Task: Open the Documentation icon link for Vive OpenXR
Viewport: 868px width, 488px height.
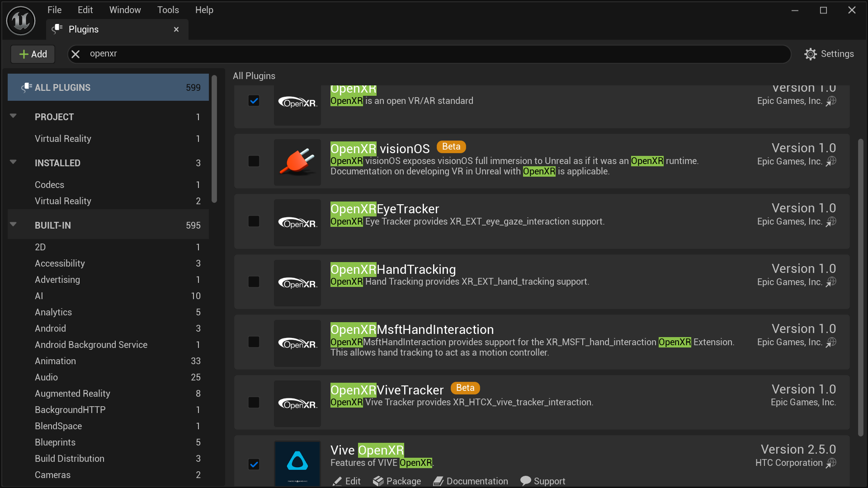Action: coord(438,481)
